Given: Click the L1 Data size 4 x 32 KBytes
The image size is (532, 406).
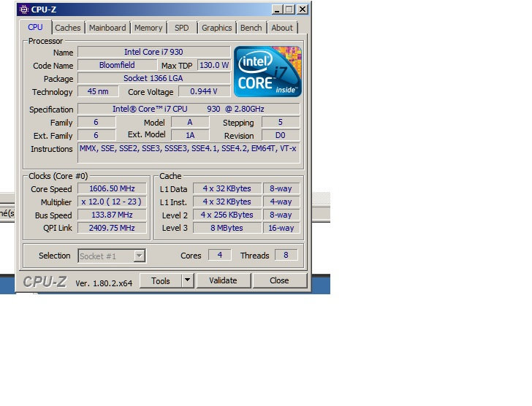Looking at the screenshot, I should (227, 188).
